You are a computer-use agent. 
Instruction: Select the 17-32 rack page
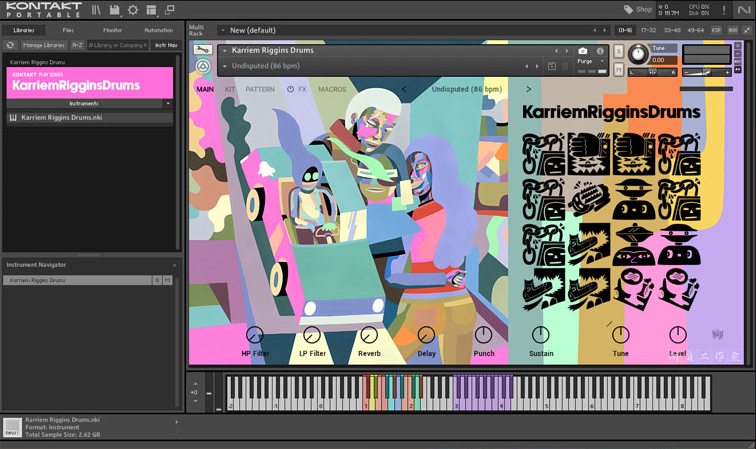648,30
